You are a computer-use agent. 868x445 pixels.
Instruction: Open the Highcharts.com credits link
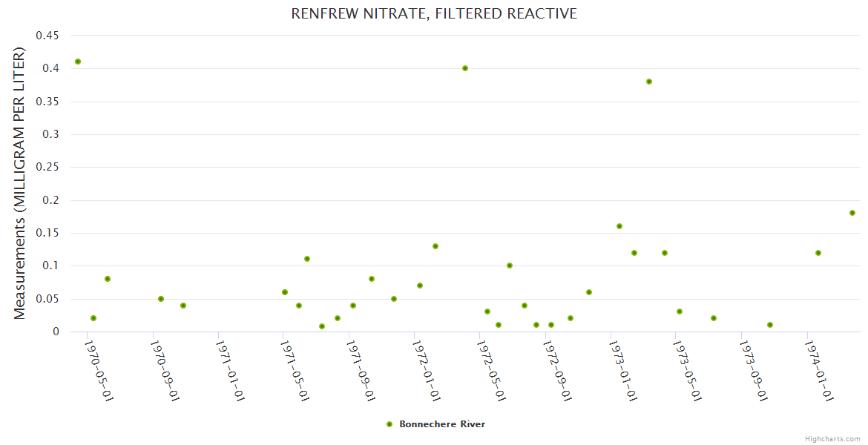pos(834,438)
